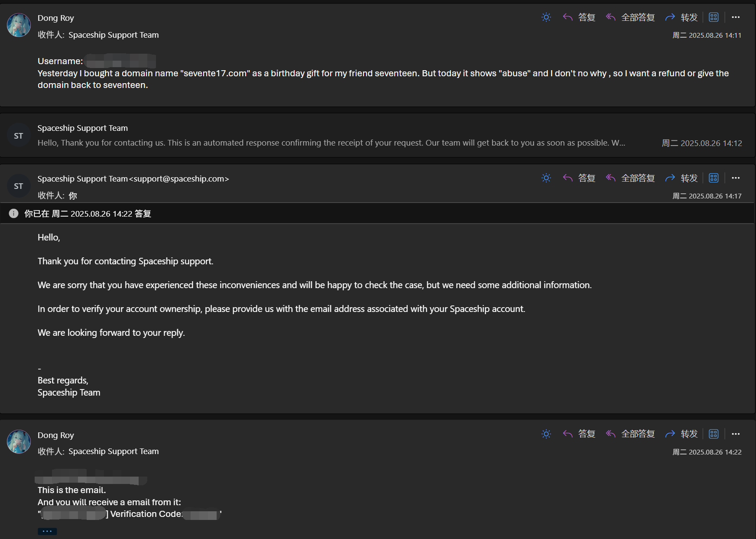Toggle light background on Dong Roy's 14:11 message

pos(546,17)
